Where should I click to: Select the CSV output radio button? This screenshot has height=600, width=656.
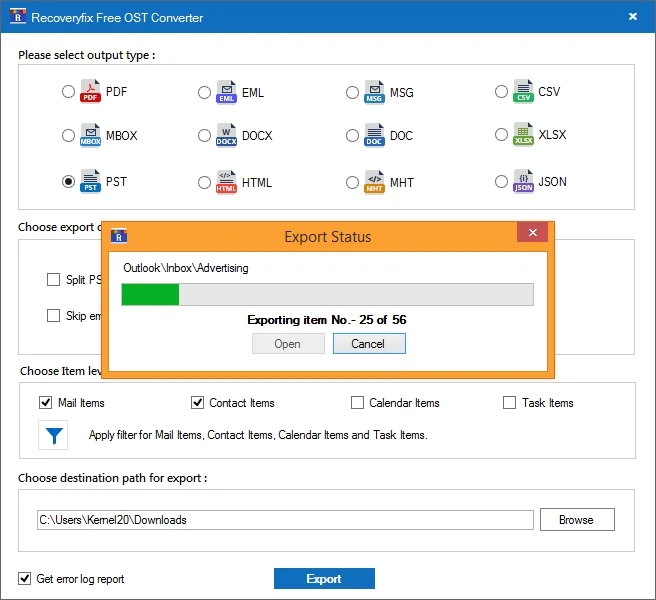click(x=501, y=91)
